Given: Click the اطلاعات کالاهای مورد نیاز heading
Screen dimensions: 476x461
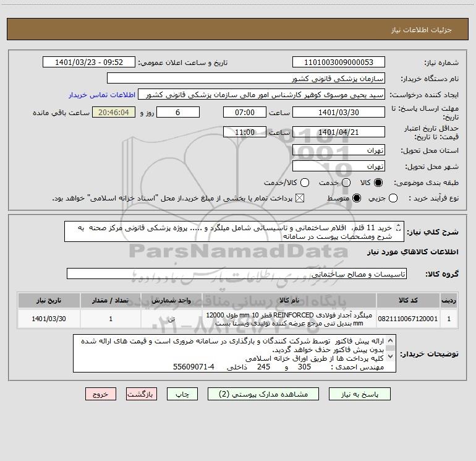Looking at the screenshot, I should coord(413,252).
